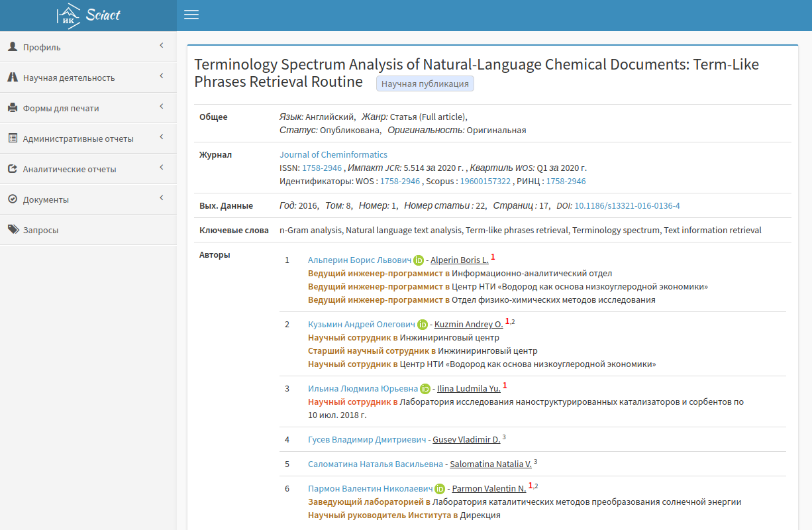Open author profile Гусев Владимир Дмитриевич
The height and width of the screenshot is (530, 812).
click(x=367, y=439)
